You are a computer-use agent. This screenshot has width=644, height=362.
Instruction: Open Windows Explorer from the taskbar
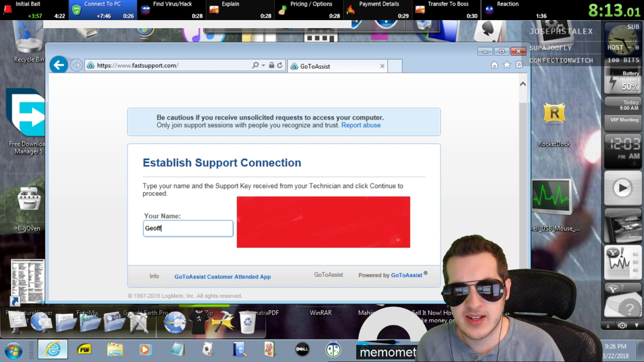(115, 349)
